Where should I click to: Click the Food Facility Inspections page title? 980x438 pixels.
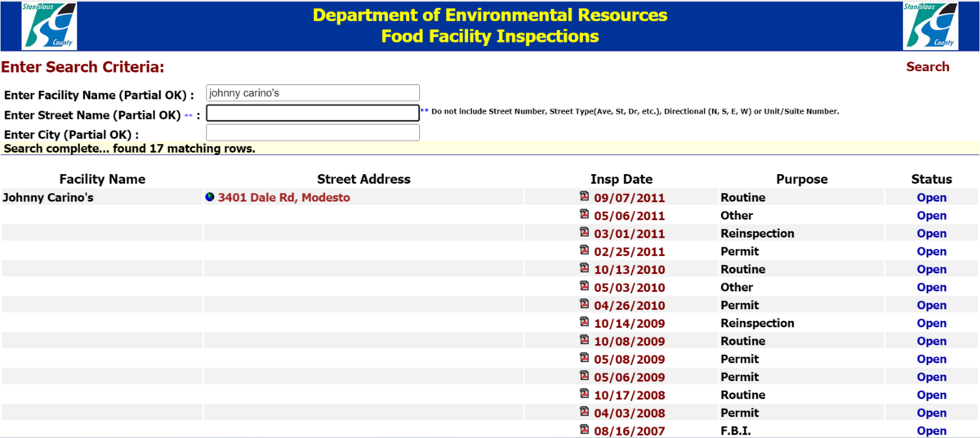[490, 36]
